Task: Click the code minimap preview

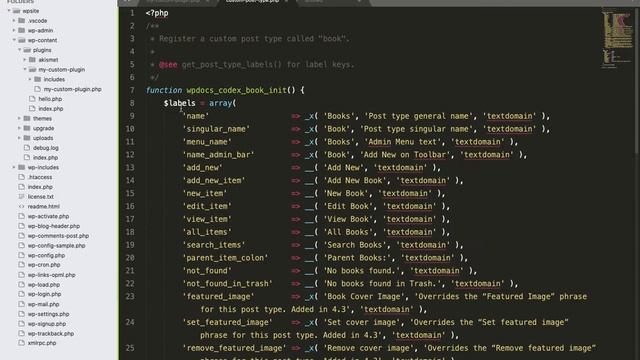Action: click(618, 39)
